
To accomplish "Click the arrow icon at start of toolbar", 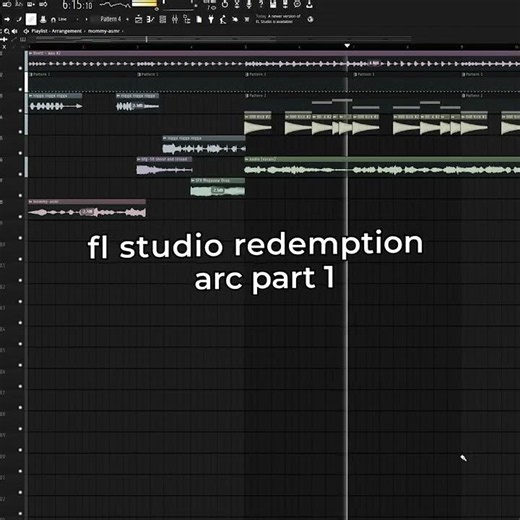I will 7,19.
